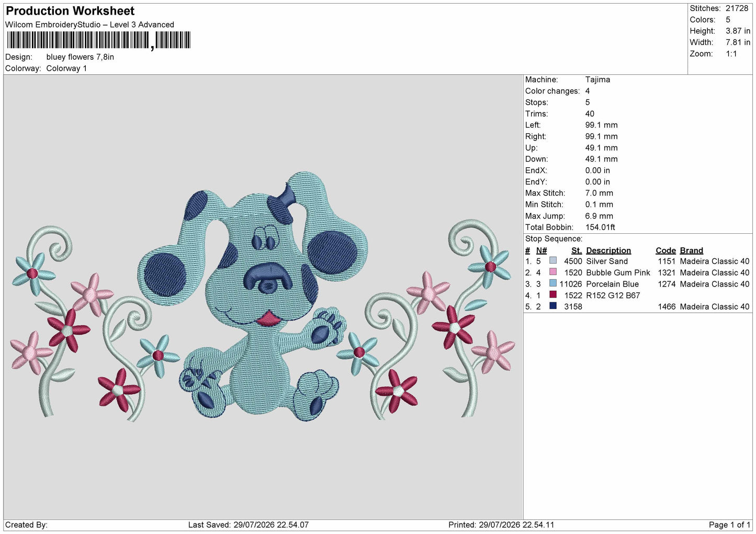Click the 'Description' column header
756x534 pixels.
608,251
